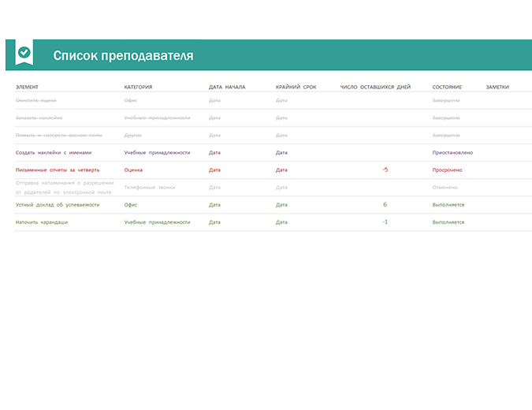Click the '-5' days remaining value

(385, 170)
